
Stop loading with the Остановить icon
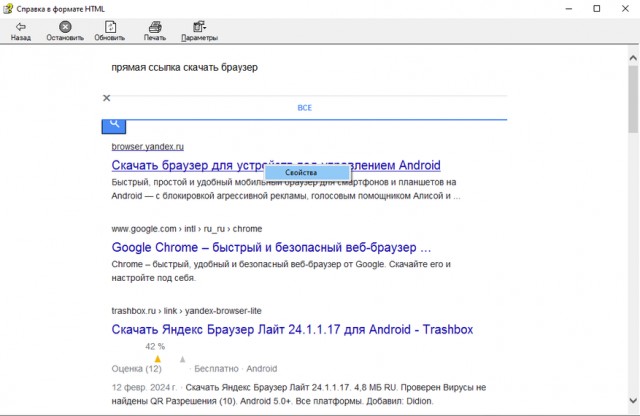65,31
